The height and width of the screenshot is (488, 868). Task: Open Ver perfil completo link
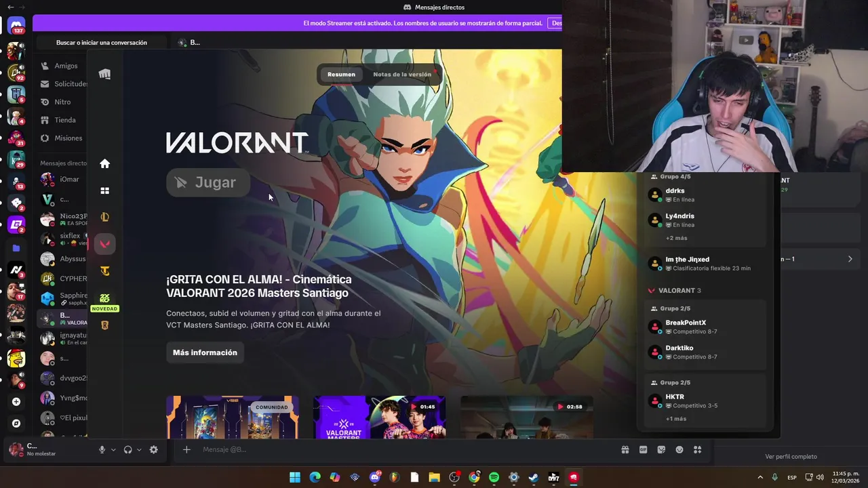(x=791, y=457)
